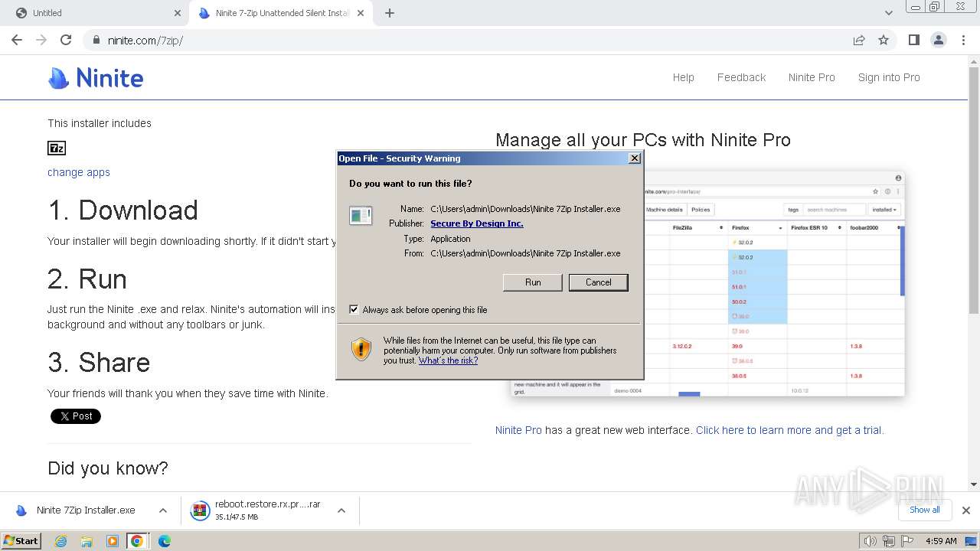Viewport: 980px width, 551px height.
Task: Click the network tray icon
Action: tap(889, 541)
